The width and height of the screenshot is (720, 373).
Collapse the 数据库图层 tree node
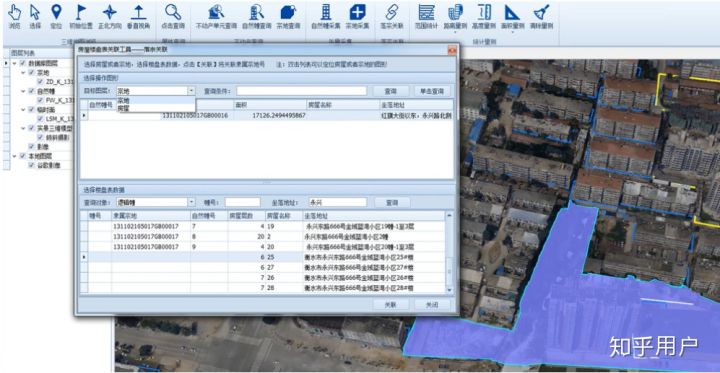click(15, 63)
